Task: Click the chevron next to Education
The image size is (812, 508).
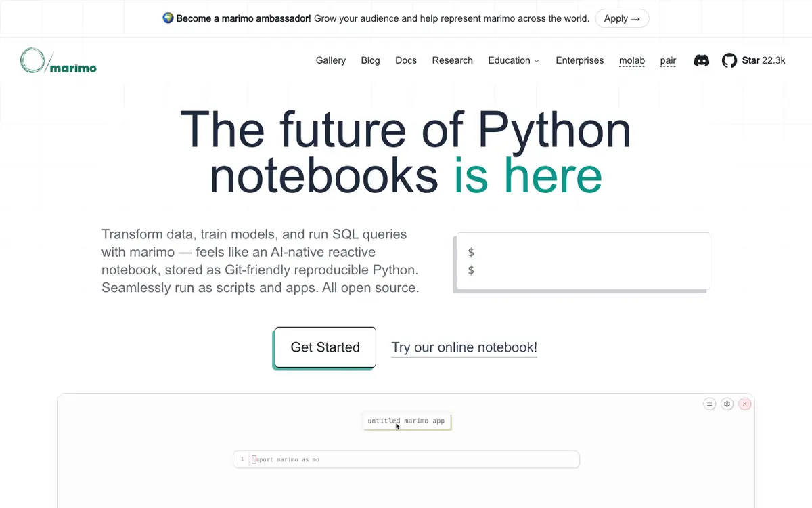Action: click(537, 61)
